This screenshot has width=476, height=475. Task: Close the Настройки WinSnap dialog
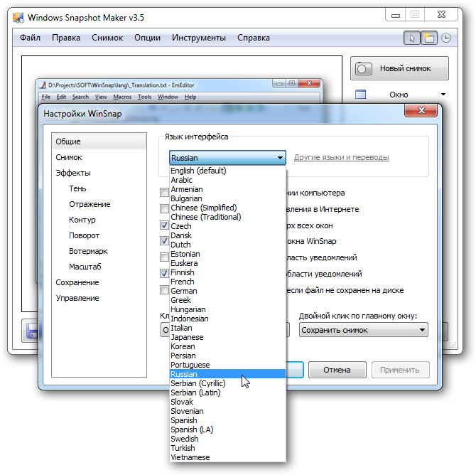click(x=421, y=110)
